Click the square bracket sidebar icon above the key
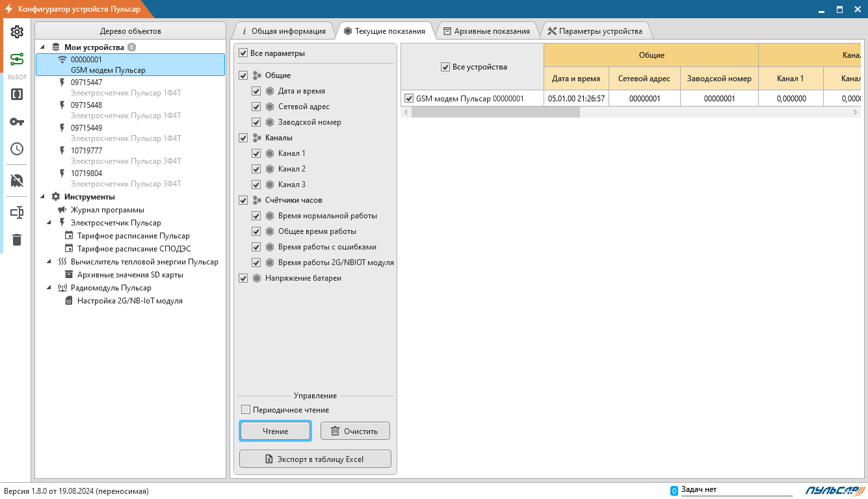The height and width of the screenshot is (499, 868). 17,94
